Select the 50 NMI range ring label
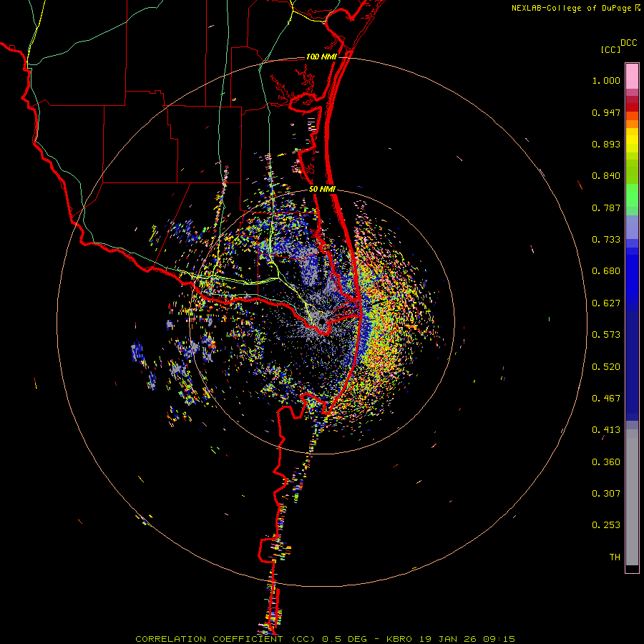644x644 pixels. [x=323, y=190]
